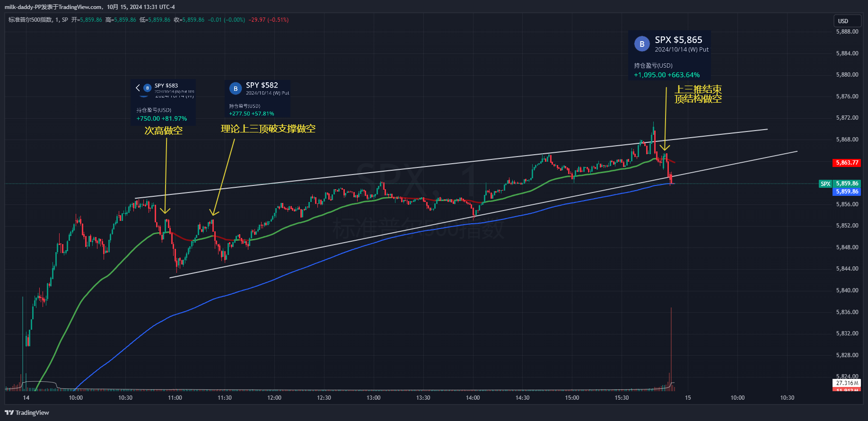868x421 pixels.
Task: Click the B icon beside SPX $5,865
Action: pyautogui.click(x=642, y=44)
